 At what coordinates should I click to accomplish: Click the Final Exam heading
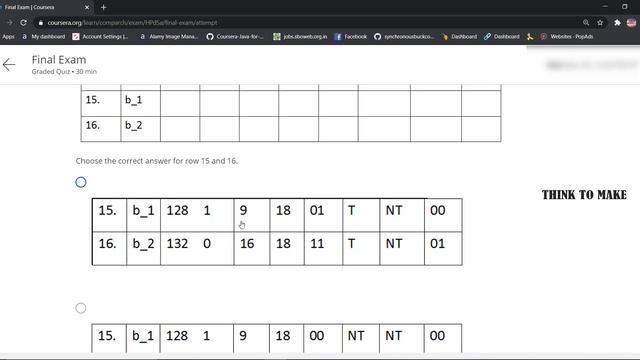pos(59,60)
